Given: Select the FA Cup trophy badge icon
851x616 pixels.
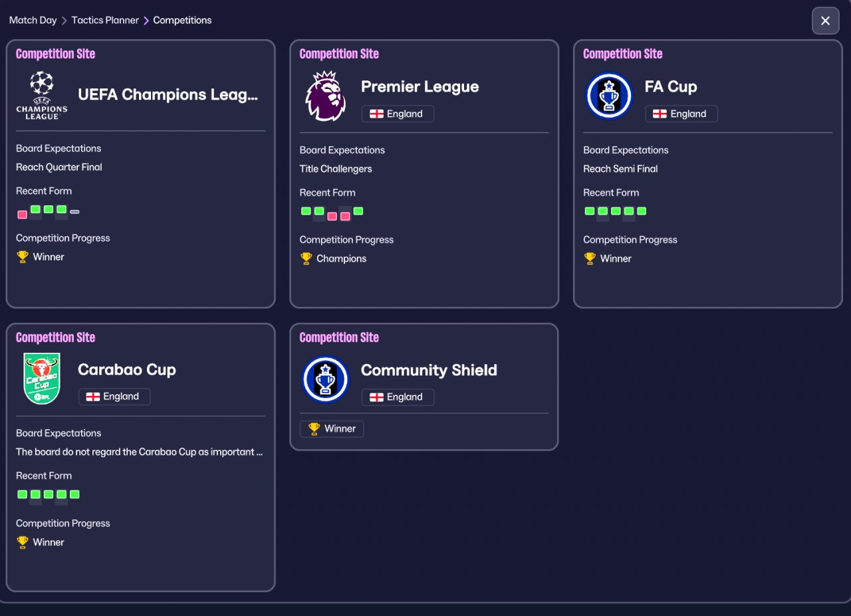Looking at the screenshot, I should [x=609, y=96].
